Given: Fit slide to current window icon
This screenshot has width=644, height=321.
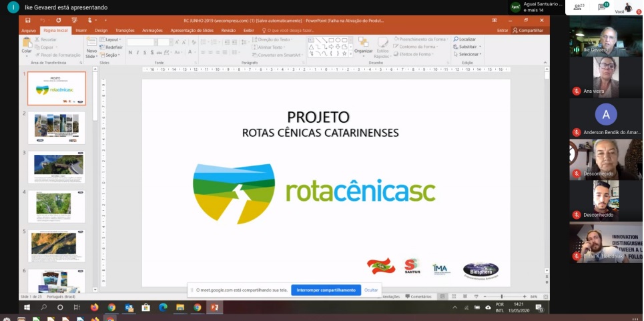Looking at the screenshot, I should pos(546,296).
